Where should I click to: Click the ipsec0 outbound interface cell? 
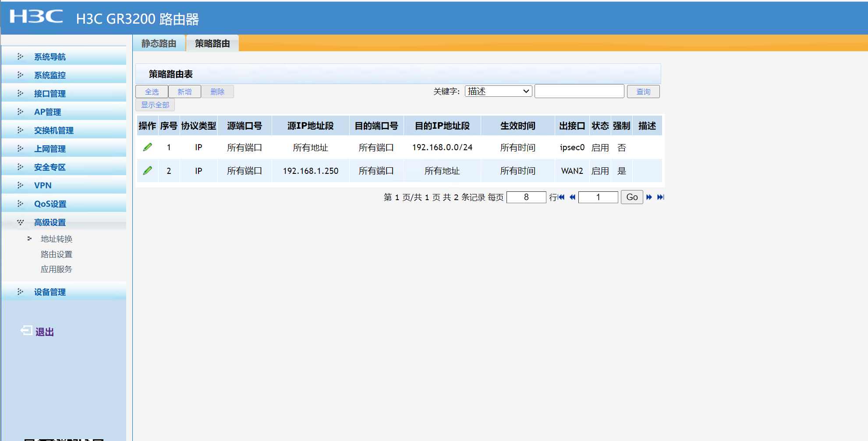(x=572, y=147)
